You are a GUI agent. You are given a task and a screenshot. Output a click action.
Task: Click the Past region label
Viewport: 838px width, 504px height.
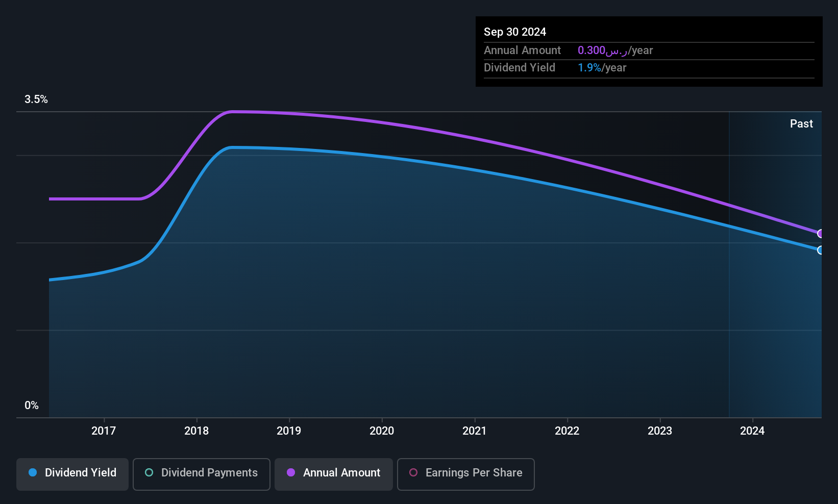801,123
